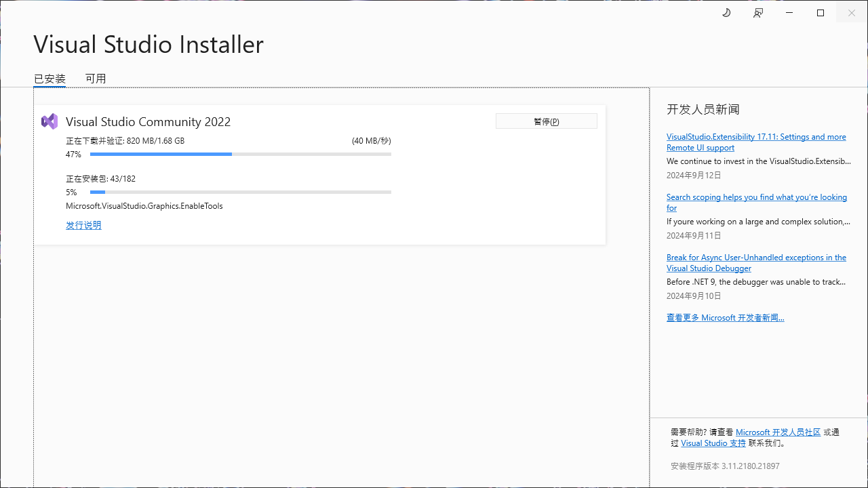Open the Async User-Unhandled exceptions article
Screen dimensions: 868x488
click(756, 262)
